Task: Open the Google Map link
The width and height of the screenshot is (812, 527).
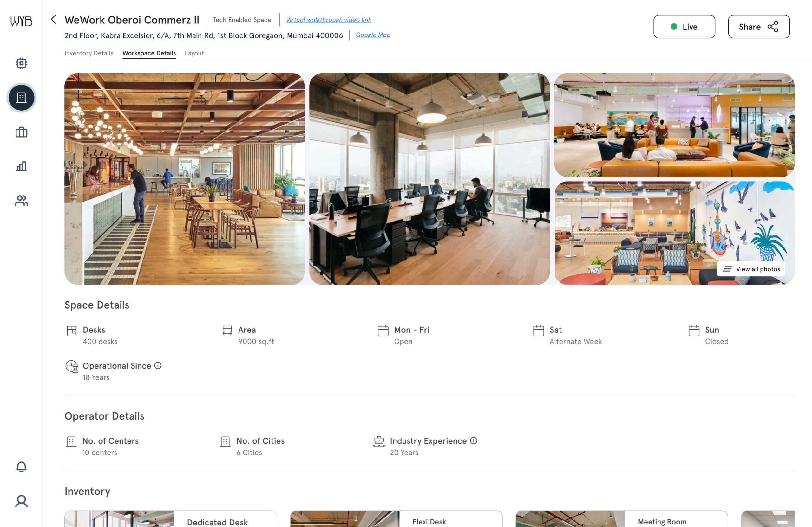Action: (373, 35)
